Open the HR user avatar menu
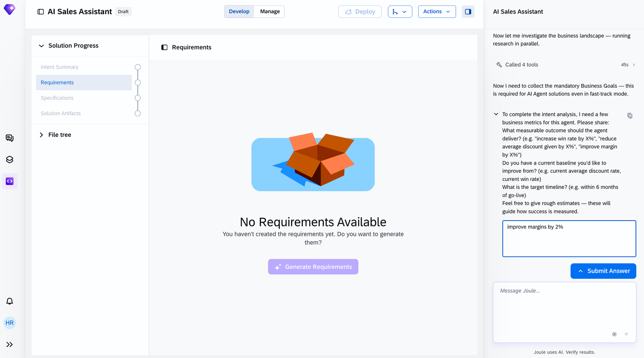 tap(9, 323)
